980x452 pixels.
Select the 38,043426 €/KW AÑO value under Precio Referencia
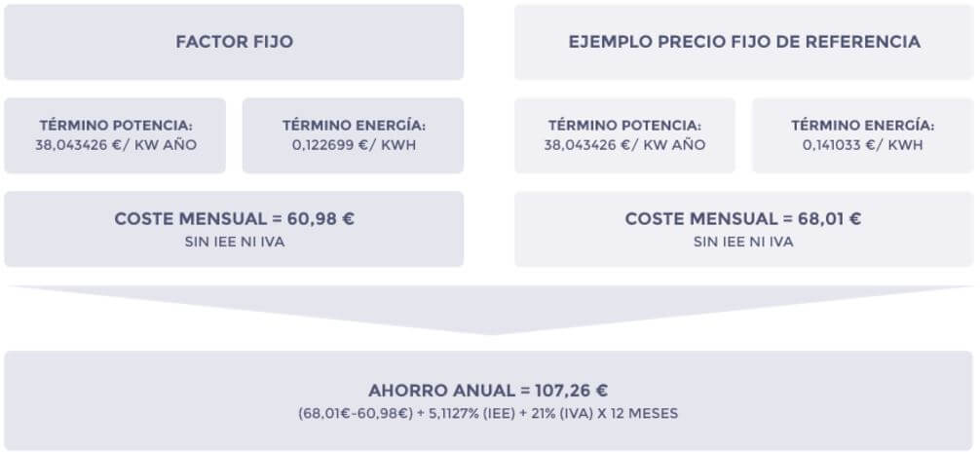click(x=624, y=146)
